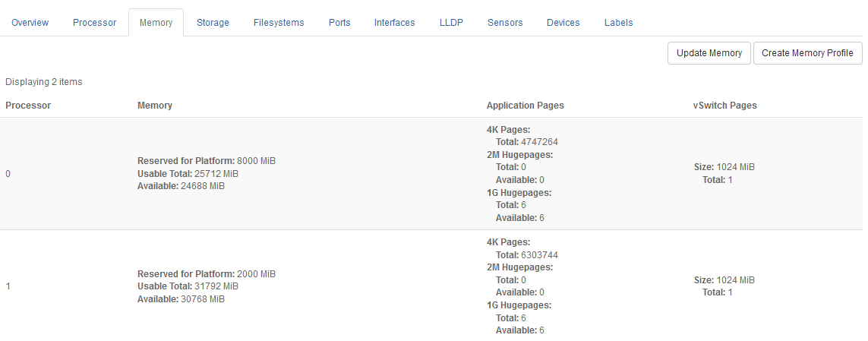
Task: Click the Memory column header in table
Action: tap(155, 106)
